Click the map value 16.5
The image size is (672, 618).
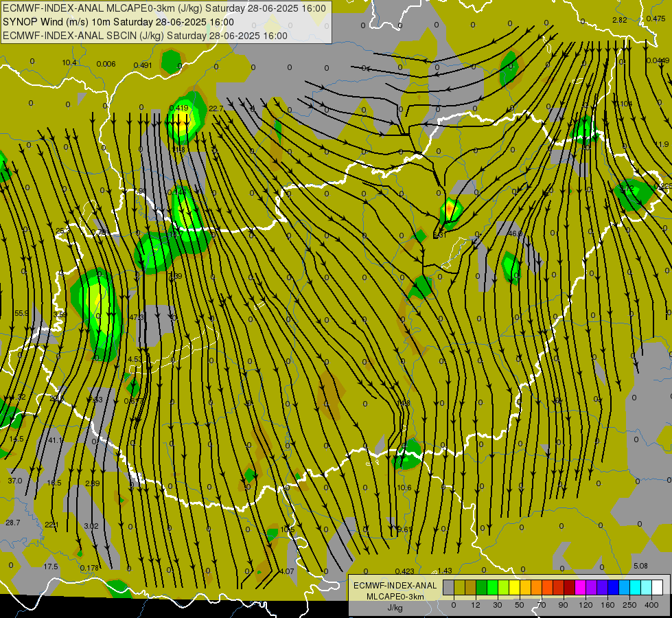coord(54,483)
